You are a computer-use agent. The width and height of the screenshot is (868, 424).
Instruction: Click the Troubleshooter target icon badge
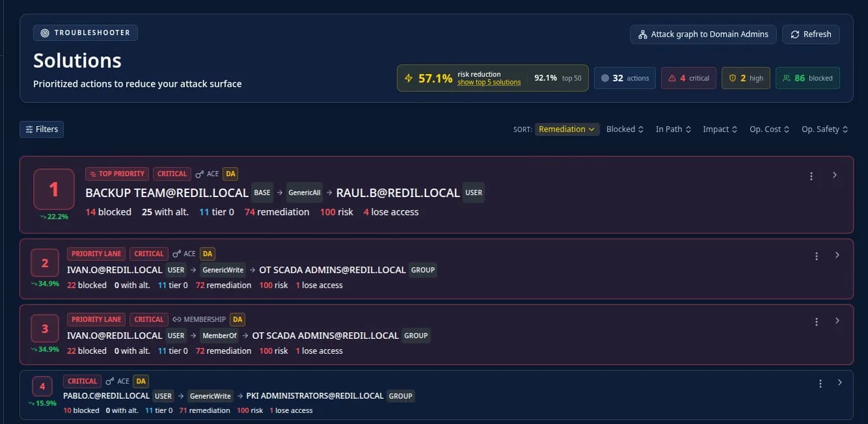tap(45, 33)
